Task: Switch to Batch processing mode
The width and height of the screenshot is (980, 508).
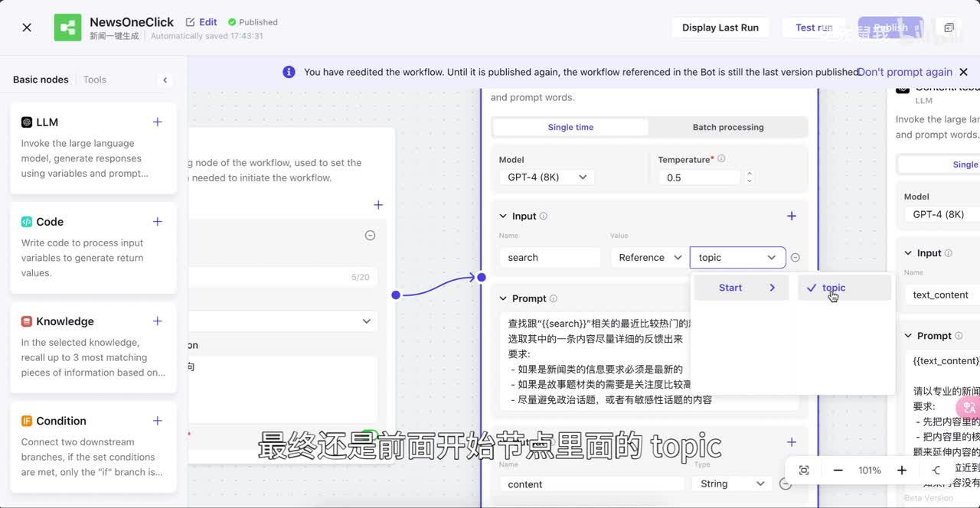Action: coord(728,127)
